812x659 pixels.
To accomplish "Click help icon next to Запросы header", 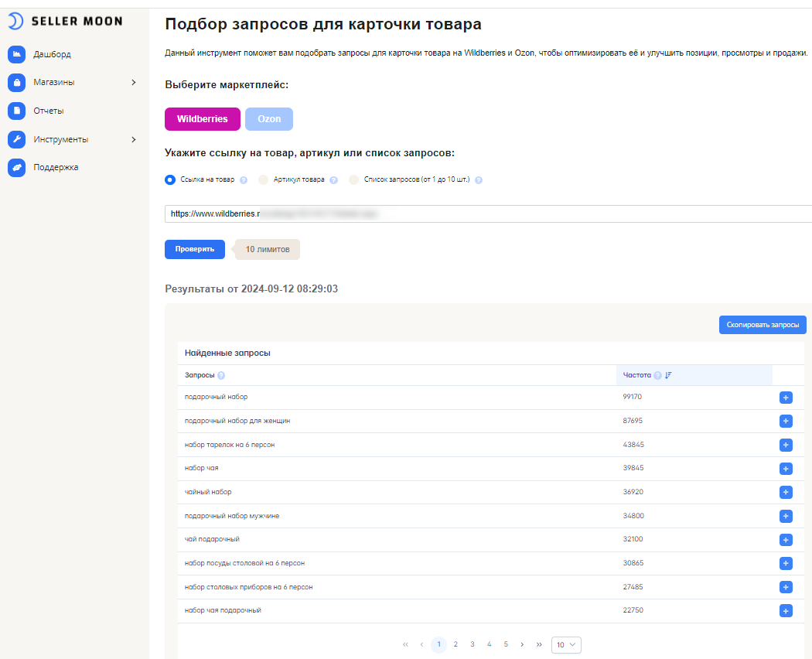I will [x=221, y=376].
